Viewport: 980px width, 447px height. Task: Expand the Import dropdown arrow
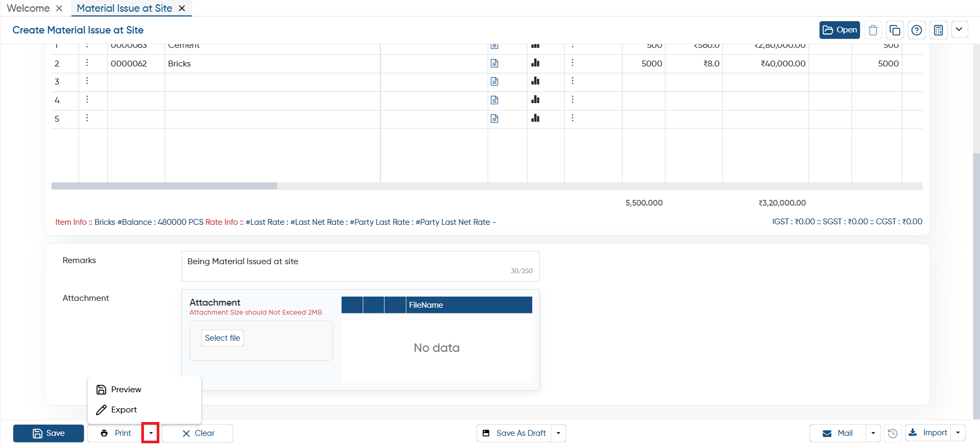click(x=958, y=433)
